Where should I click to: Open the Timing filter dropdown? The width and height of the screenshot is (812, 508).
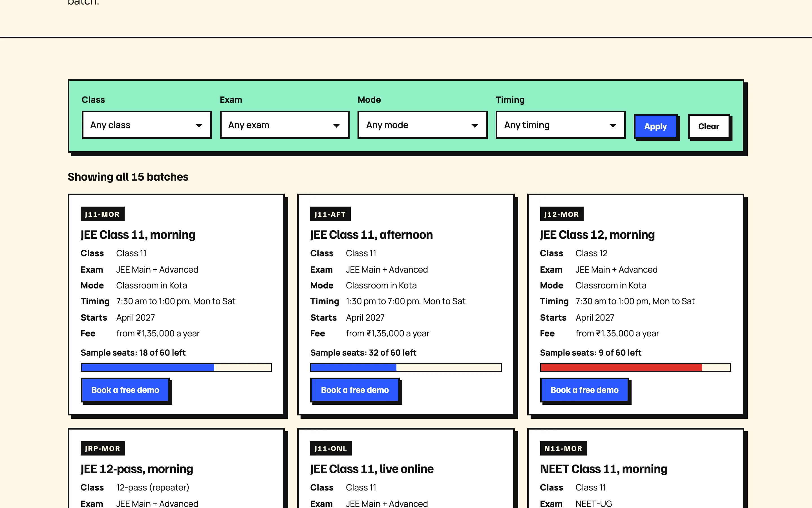coord(560,125)
